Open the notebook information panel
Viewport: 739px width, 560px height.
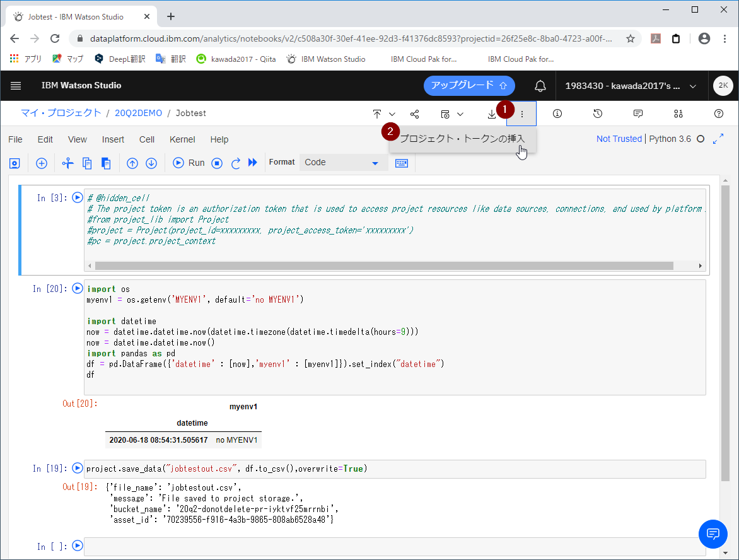pos(557,114)
